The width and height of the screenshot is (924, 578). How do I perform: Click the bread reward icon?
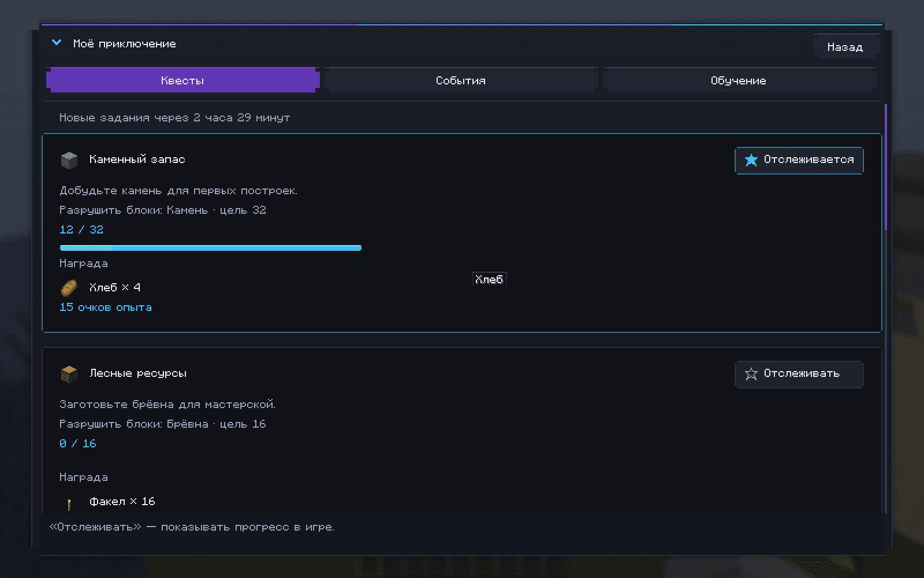point(69,288)
